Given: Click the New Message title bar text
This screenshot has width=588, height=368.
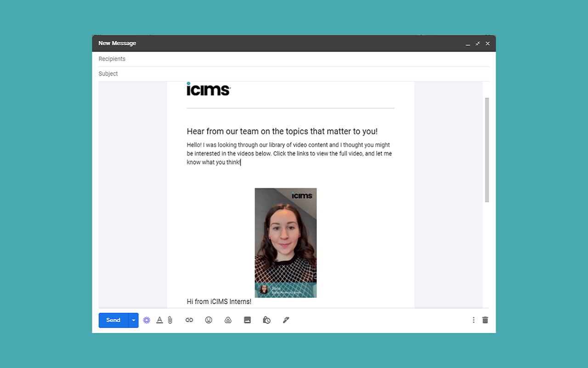Looking at the screenshot, I should [x=117, y=43].
